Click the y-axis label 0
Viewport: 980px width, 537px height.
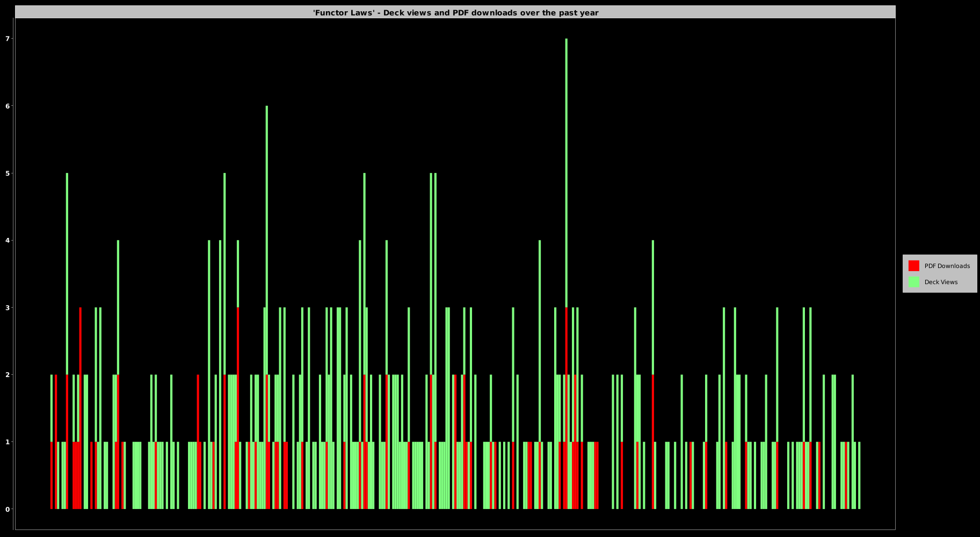[x=8, y=509]
